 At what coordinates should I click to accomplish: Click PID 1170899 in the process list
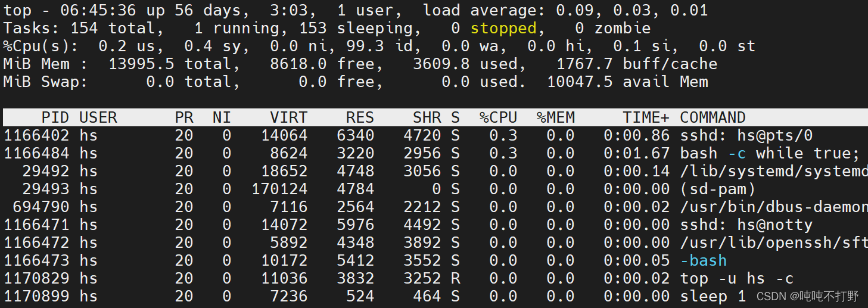click(36, 296)
